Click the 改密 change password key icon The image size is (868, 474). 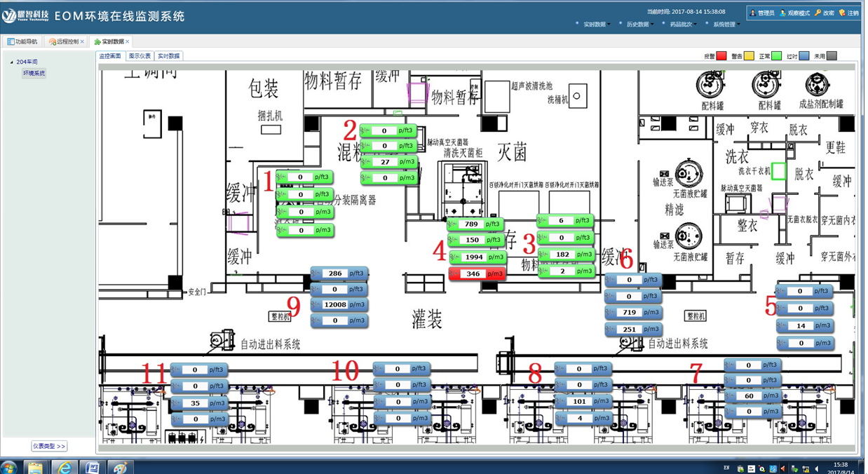(x=818, y=13)
